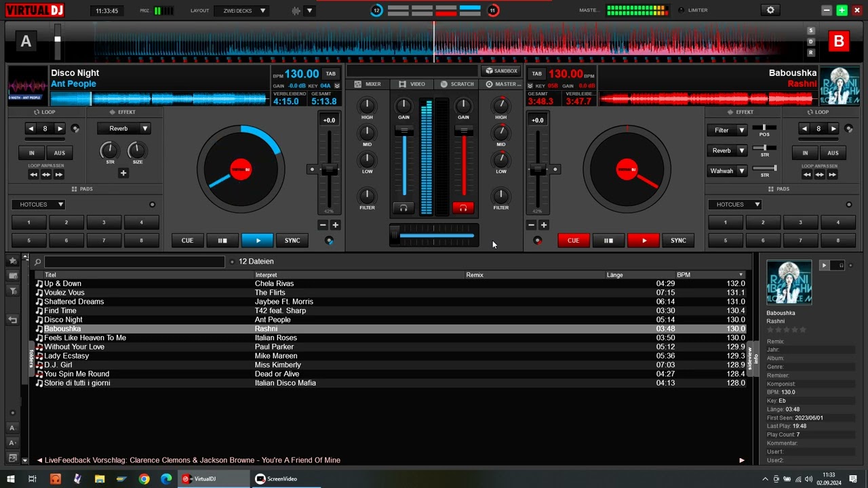Open the deck A Reverb effect dropdown
The image size is (868, 488).
(x=123, y=129)
